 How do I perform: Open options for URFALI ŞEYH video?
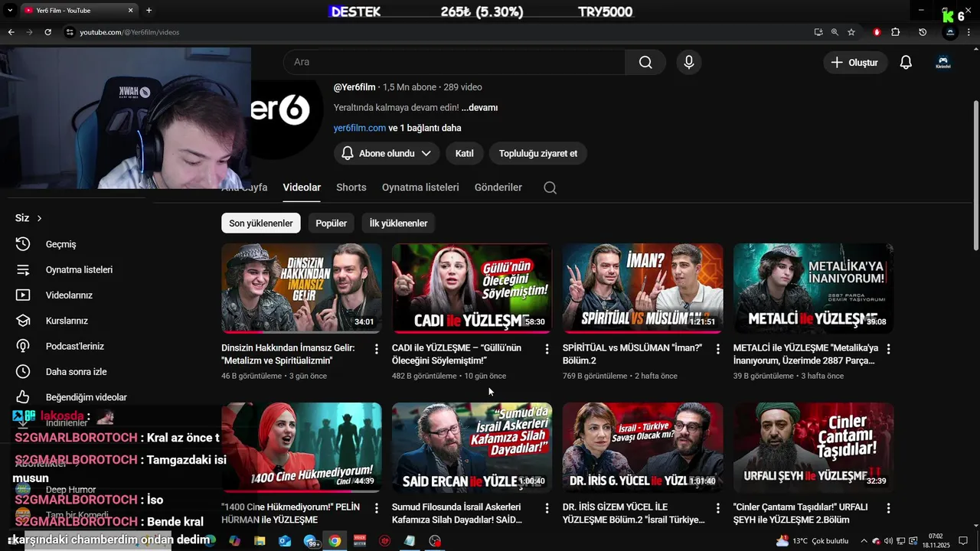(888, 508)
